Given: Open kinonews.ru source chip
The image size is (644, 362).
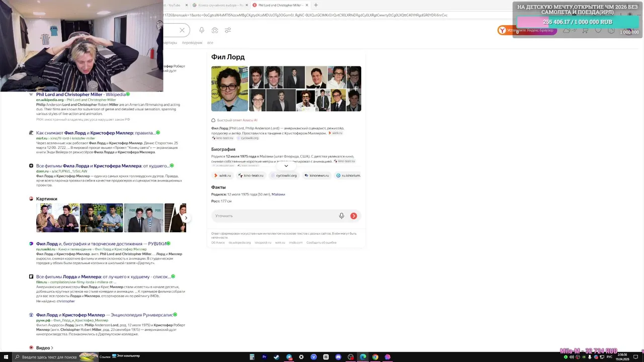Looking at the screenshot, I should pos(316,175).
